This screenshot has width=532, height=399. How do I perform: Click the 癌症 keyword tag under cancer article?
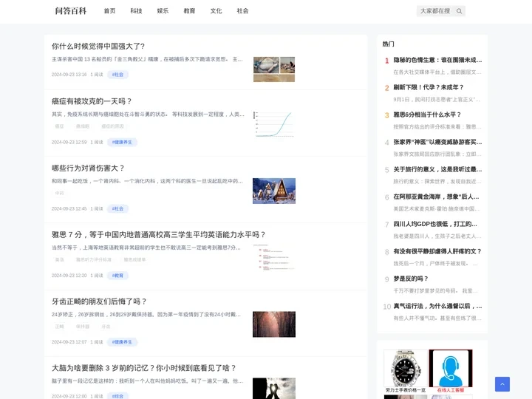pos(59,126)
